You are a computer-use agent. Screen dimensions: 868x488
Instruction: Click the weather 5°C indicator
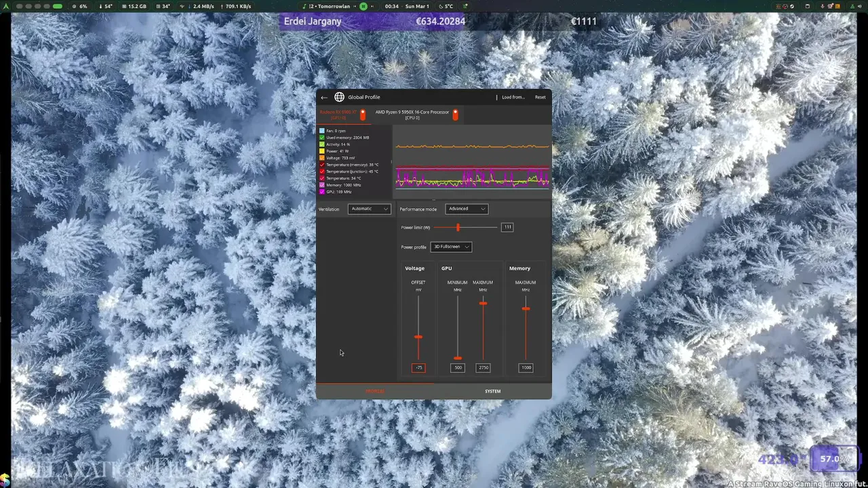[446, 6]
